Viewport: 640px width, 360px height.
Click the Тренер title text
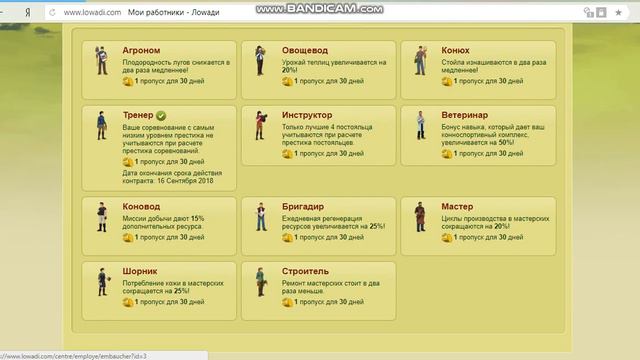coord(138,115)
